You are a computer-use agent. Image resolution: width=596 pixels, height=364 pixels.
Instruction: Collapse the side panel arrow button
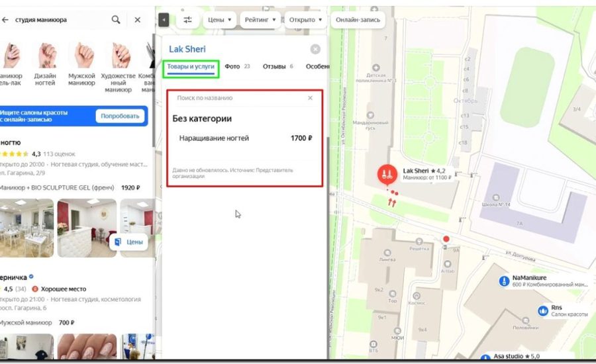pyautogui.click(x=164, y=20)
